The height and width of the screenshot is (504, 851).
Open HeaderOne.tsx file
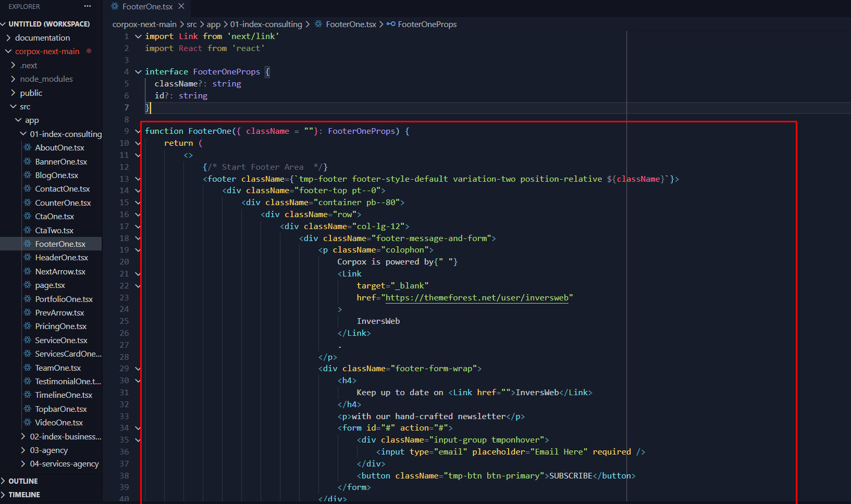tap(61, 258)
